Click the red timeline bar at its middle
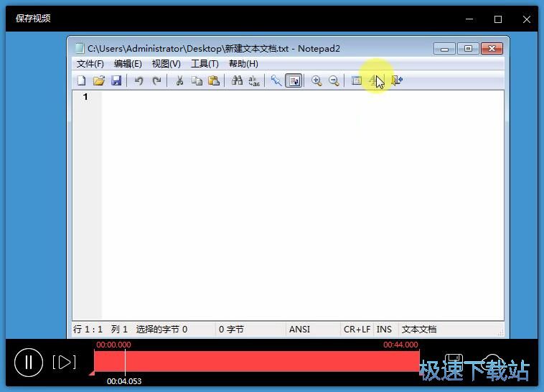 [x=257, y=361]
